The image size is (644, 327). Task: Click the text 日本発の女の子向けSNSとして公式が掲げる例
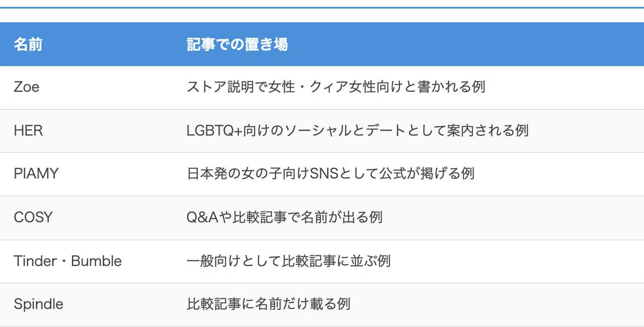point(331,174)
